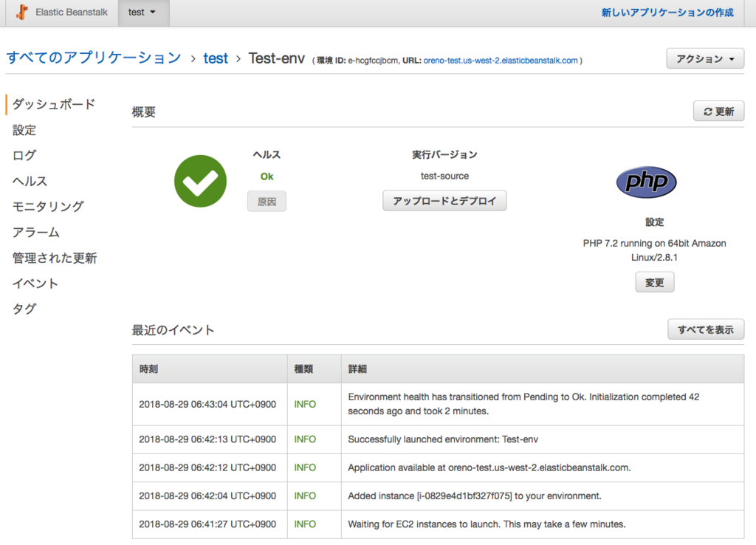Click the 更新 refresh button
Image resolution: width=756 pixels, height=545 pixels.
(718, 112)
